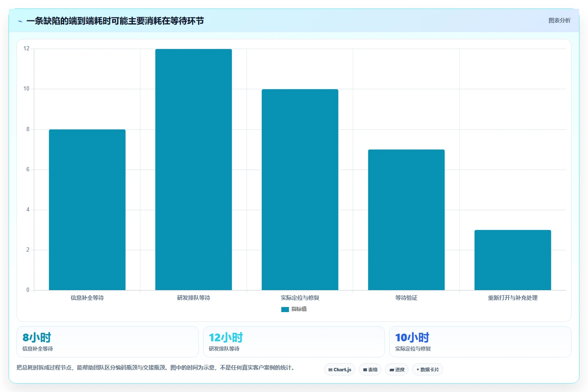Click the y-axis tick value 10
This screenshot has height=392, width=588.
pos(27,89)
